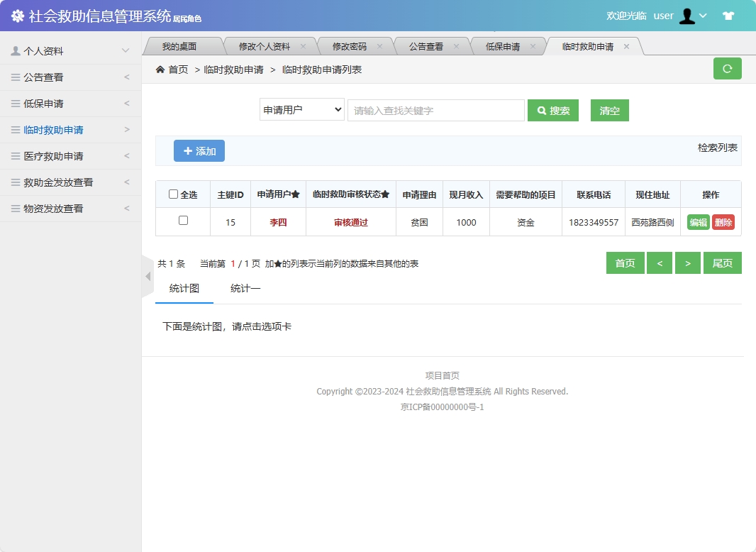Check the checkbox for 李四's row
Image resolution: width=756 pixels, height=552 pixels.
pos(182,221)
